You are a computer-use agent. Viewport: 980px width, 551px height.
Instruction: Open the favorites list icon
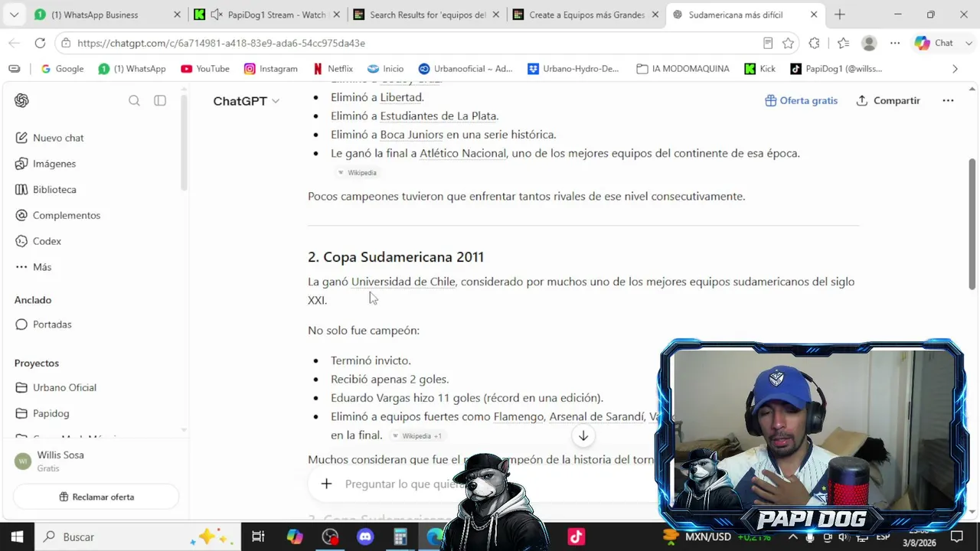pyautogui.click(x=843, y=43)
